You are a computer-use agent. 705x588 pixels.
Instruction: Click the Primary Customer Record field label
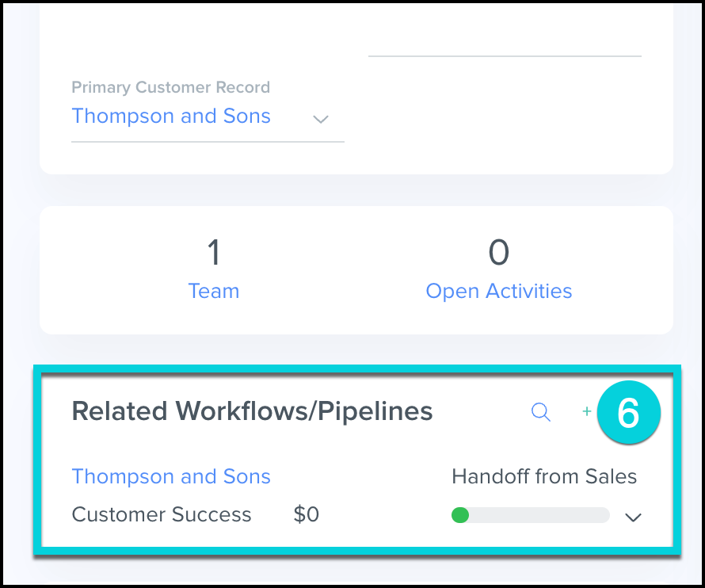click(170, 87)
